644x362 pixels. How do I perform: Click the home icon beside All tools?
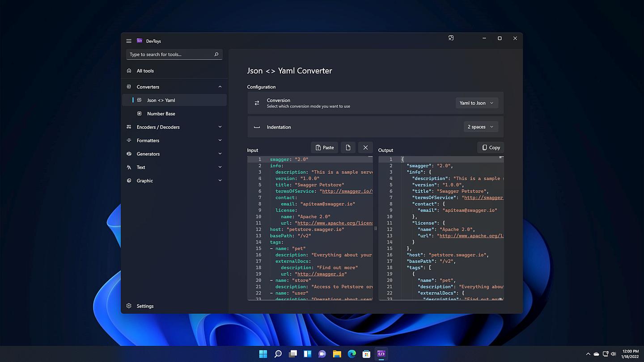(129, 71)
